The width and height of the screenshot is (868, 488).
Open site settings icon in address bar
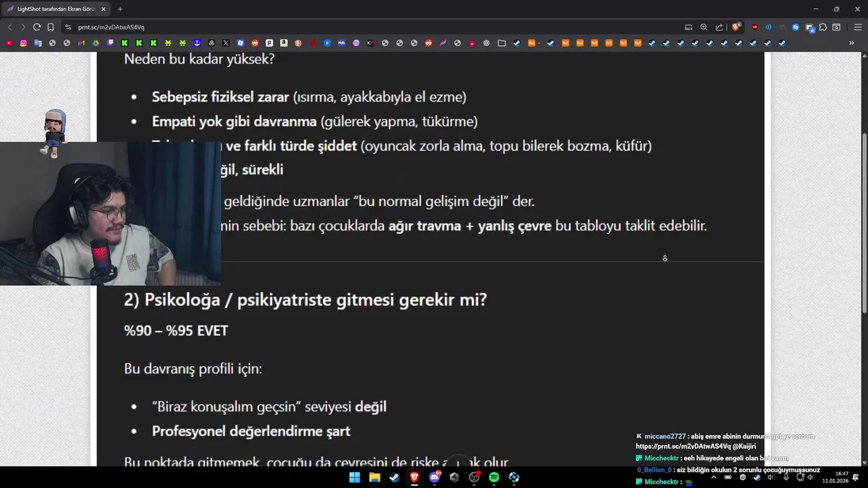[x=68, y=27]
